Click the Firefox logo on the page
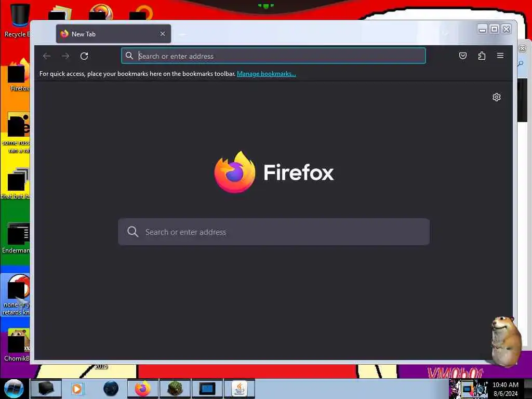Viewport: 532px width, 399px height. coord(235,172)
